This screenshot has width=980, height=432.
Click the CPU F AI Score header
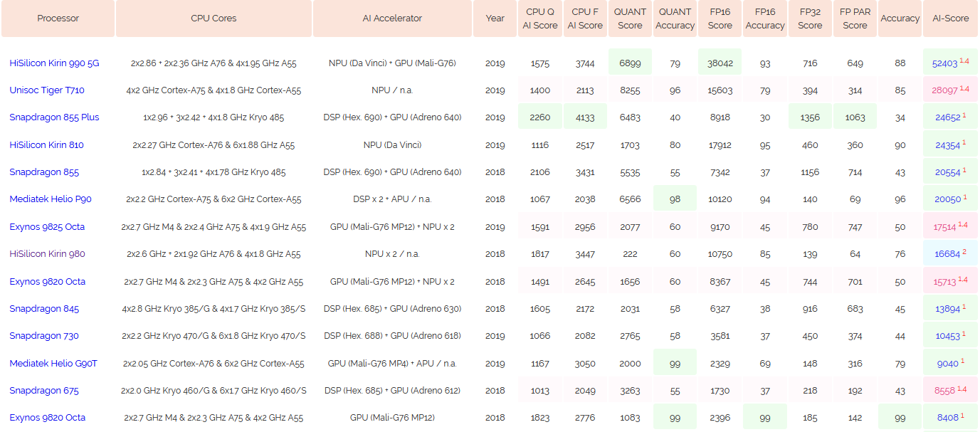(x=585, y=19)
